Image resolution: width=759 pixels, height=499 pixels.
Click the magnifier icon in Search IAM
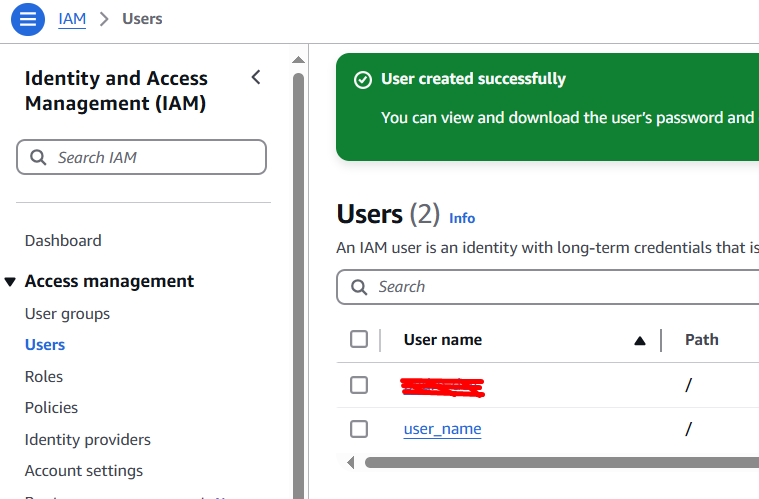pyautogui.click(x=39, y=157)
